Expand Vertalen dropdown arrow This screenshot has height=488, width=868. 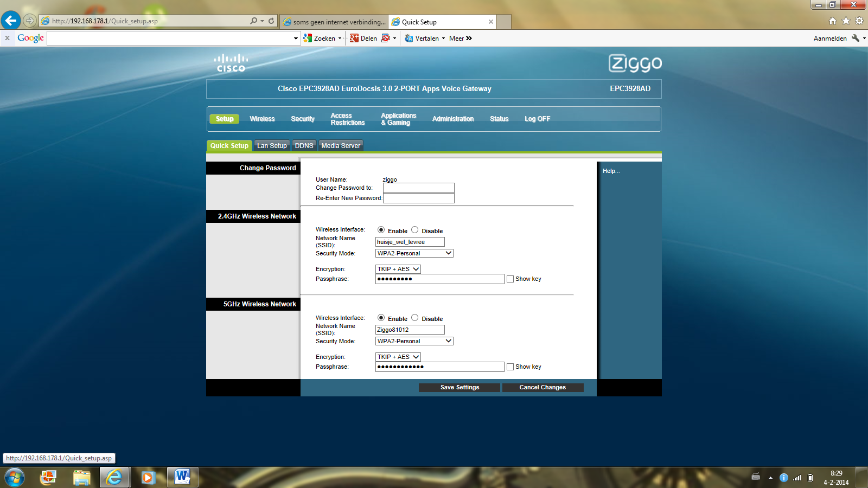443,38
